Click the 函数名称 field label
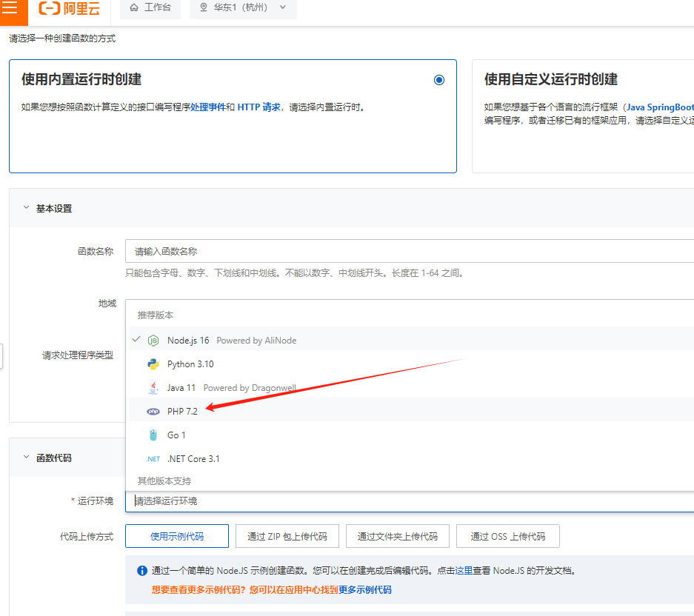Viewport: 694px width, 616px height. (x=96, y=251)
